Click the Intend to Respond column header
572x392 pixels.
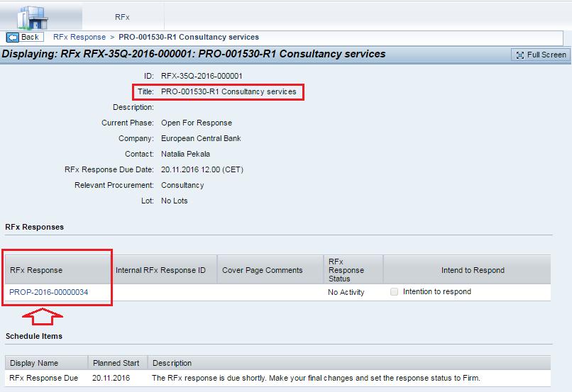(x=467, y=270)
